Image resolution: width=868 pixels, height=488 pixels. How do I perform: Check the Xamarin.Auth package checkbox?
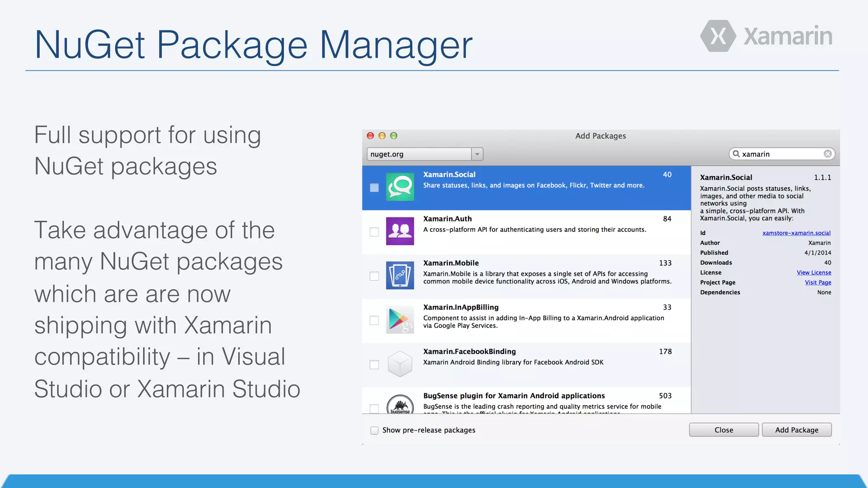coord(374,232)
